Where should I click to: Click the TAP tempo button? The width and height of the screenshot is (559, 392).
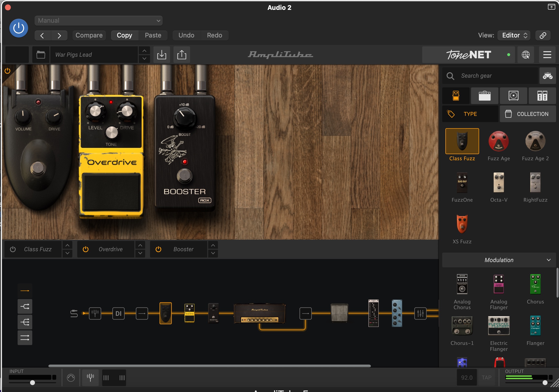(x=486, y=378)
